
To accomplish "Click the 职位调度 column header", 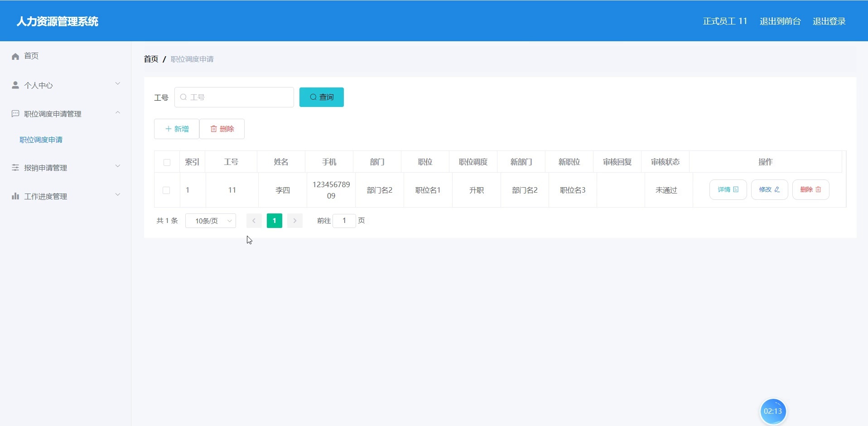I will (x=473, y=162).
